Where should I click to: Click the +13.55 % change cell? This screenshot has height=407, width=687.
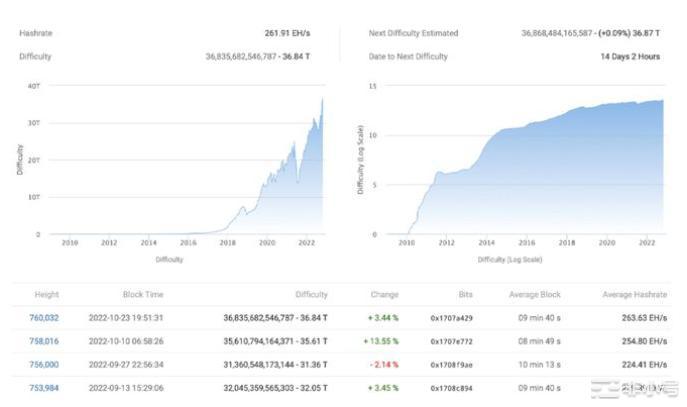click(x=380, y=341)
